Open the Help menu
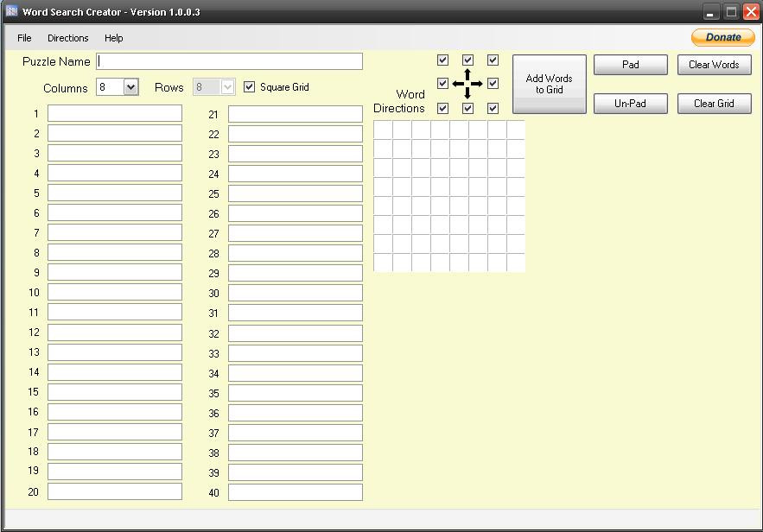 pyautogui.click(x=114, y=38)
